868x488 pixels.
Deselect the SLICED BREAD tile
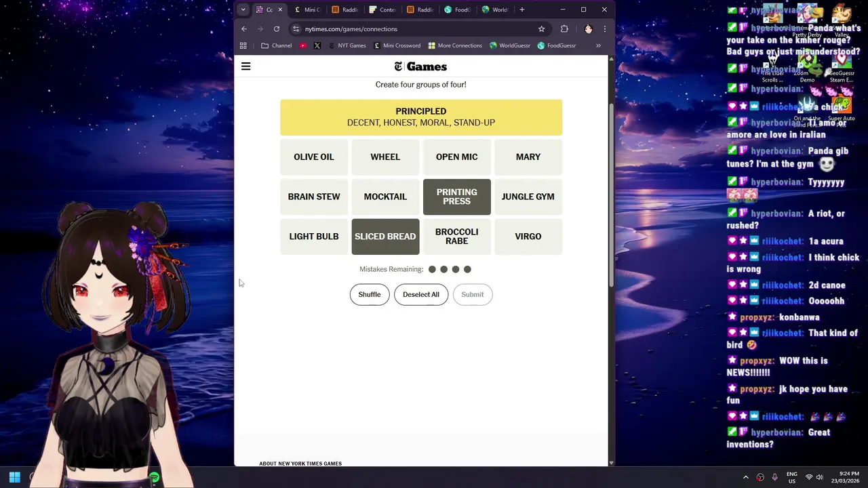pyautogui.click(x=385, y=237)
